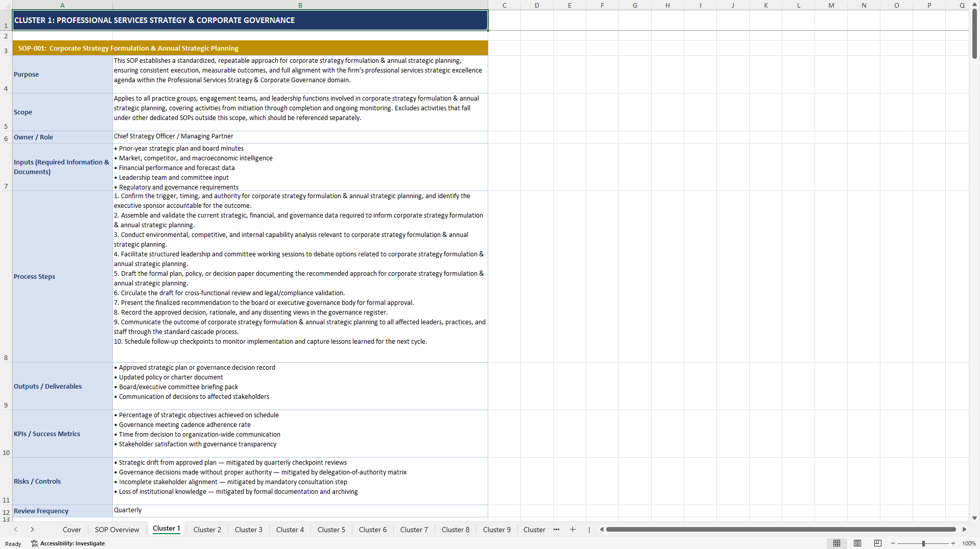The image size is (980, 549).
Task: Open hidden sheet tabs ellipsis
Action: click(556, 530)
